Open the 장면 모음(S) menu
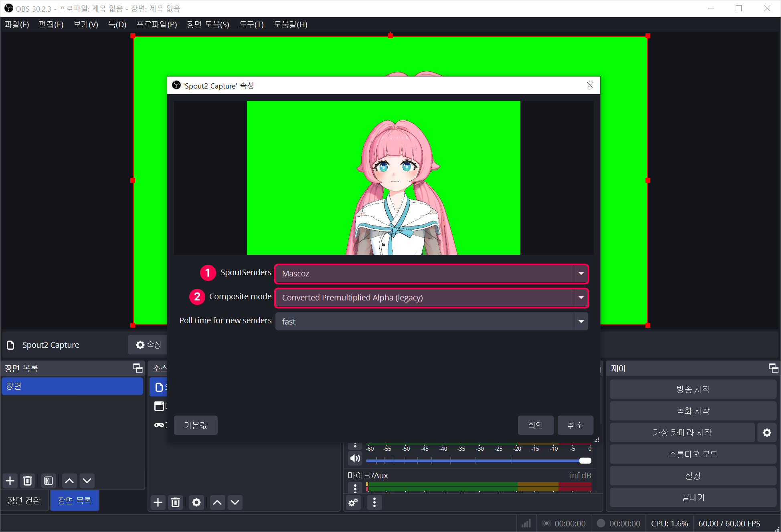Viewport: 781px width, 532px height. tap(208, 24)
